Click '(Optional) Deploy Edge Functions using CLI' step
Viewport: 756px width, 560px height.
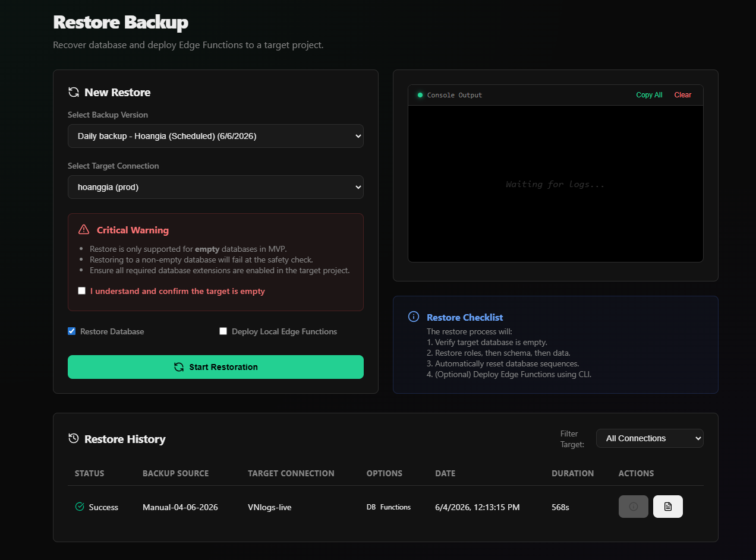pyautogui.click(x=509, y=374)
